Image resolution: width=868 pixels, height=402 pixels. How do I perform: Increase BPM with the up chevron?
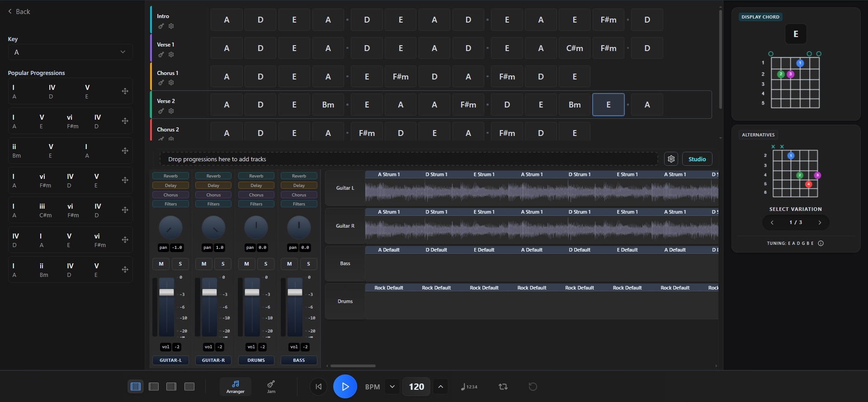[441, 387]
